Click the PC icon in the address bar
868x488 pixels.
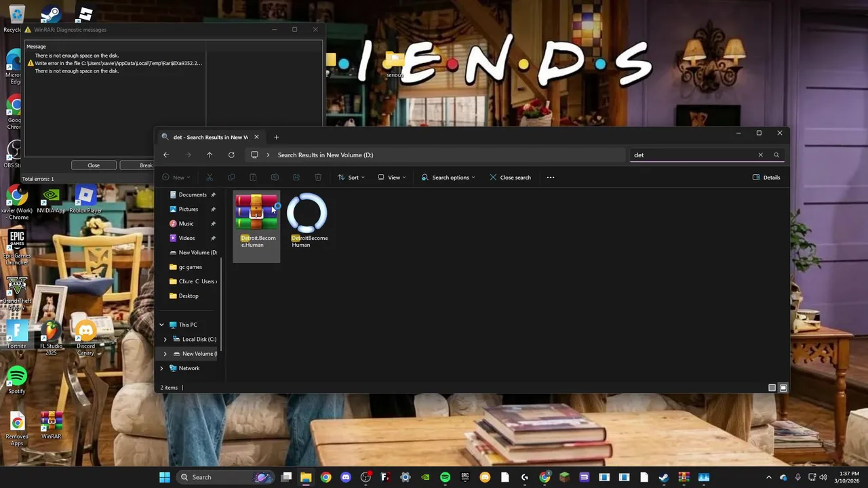point(254,155)
